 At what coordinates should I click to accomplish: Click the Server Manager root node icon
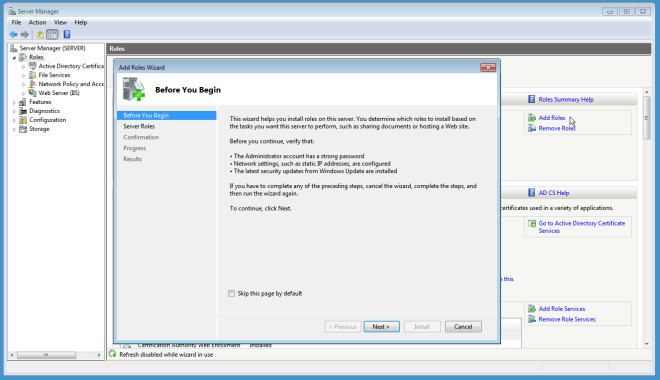coord(13,48)
